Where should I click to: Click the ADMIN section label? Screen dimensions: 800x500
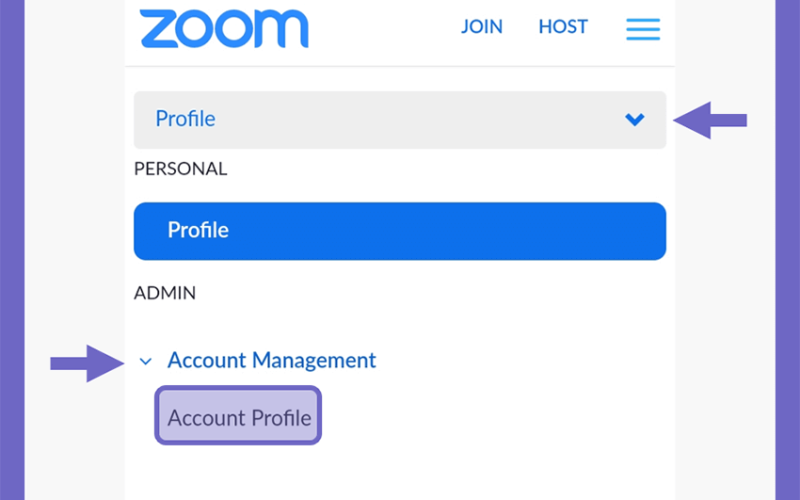(x=164, y=293)
